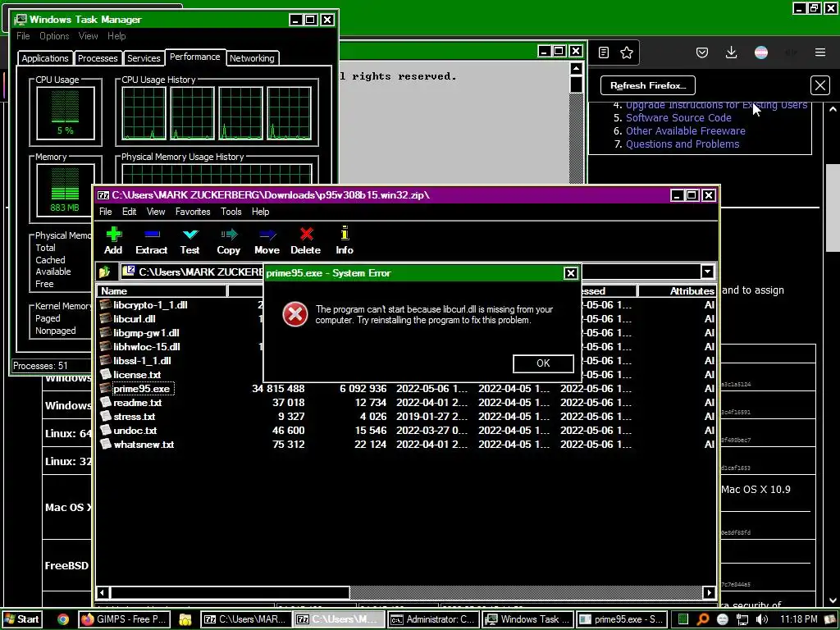Click the 7-Zip horizontal scrollbar right arrow
Viewport: 840px width, 630px height.
tap(710, 592)
